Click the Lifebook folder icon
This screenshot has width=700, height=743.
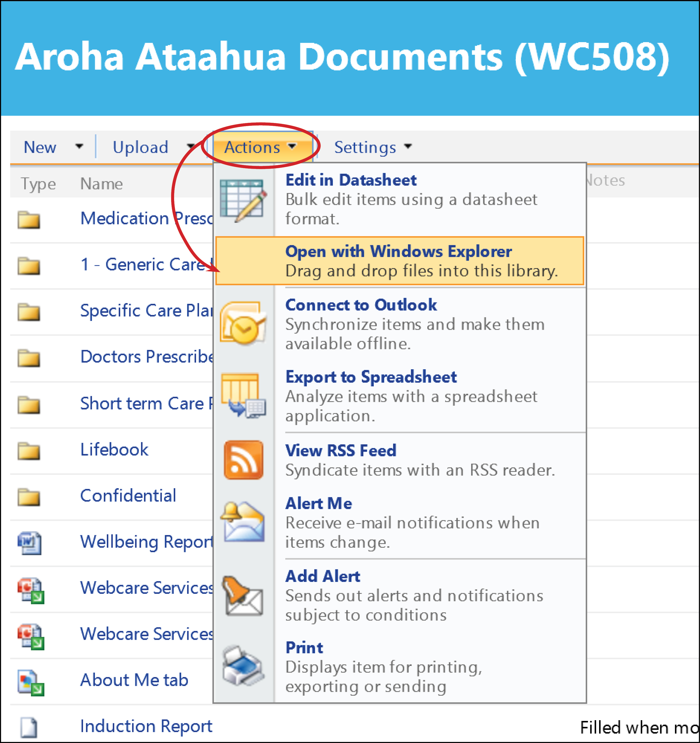click(x=29, y=451)
